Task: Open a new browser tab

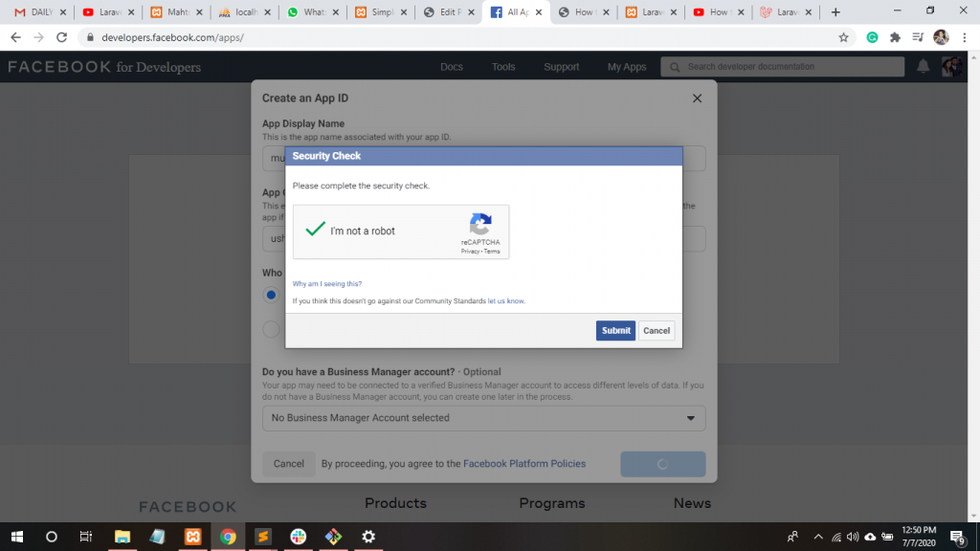Action: 835,11
